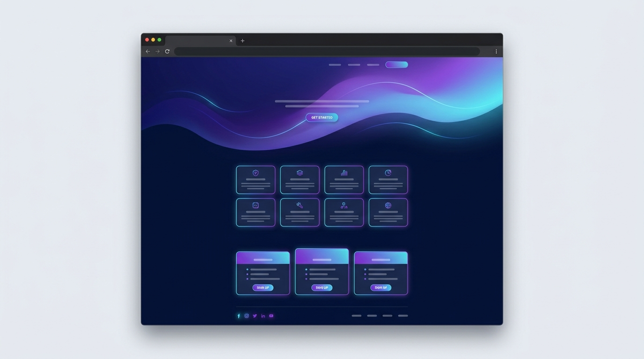The image size is (644, 359).
Task: Reload the page with the refresh icon
Action: (167, 51)
